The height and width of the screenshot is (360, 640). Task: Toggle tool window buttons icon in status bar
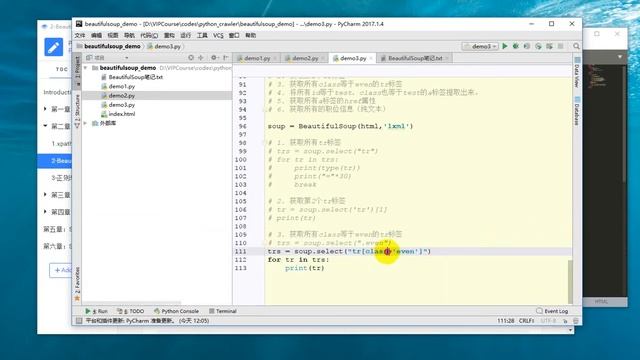pyautogui.click(x=78, y=321)
